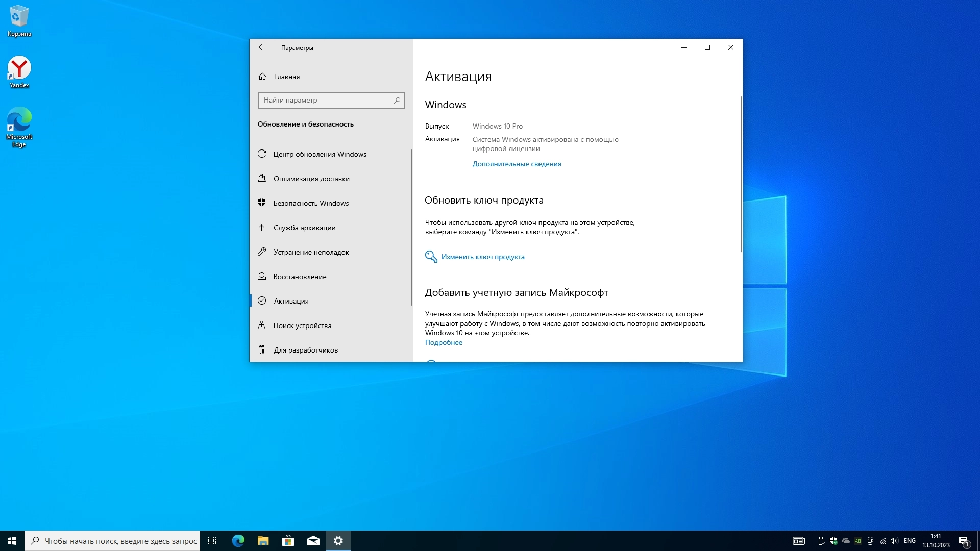The width and height of the screenshot is (980, 551).
Task: Click the wrench icon for Устранение неполадок
Action: 262,252
